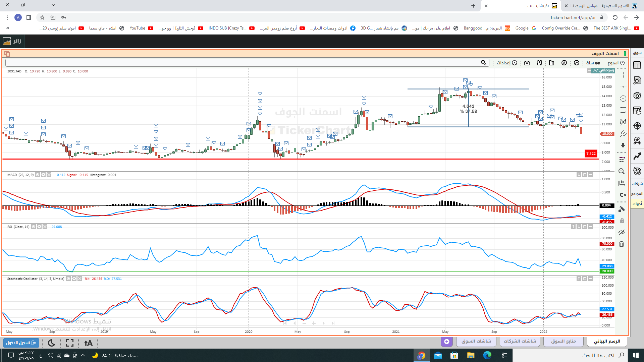The width and height of the screenshot is (644, 362).
Task: Open the watchlist eye sidebar panel
Action: (x=637, y=96)
